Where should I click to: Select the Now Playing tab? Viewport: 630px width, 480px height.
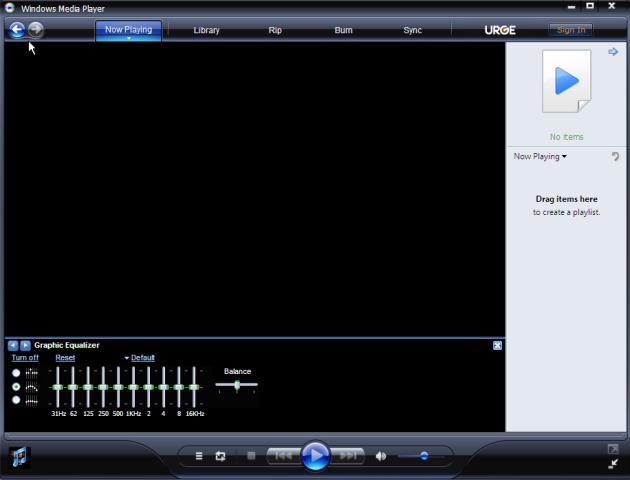129,29
